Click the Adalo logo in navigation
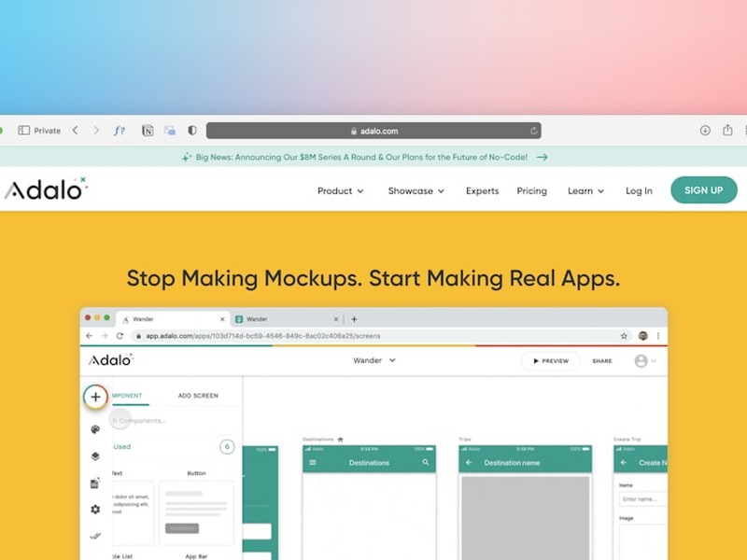 (x=46, y=189)
